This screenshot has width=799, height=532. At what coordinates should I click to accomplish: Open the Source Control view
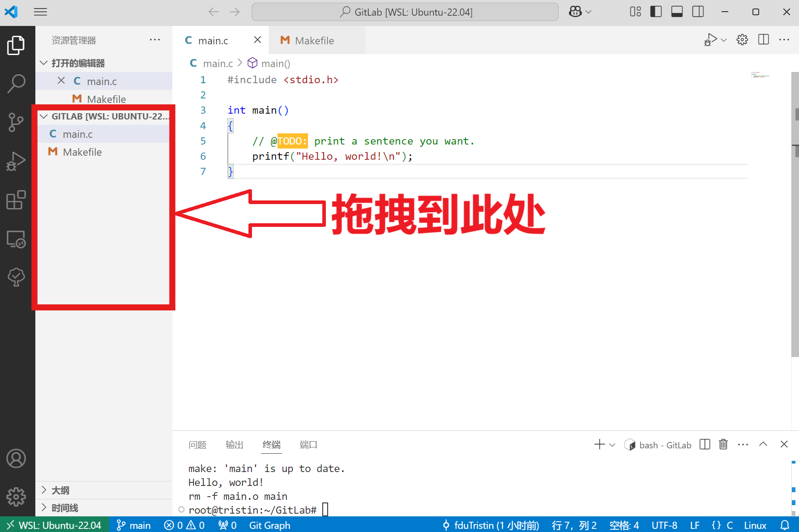[16, 122]
